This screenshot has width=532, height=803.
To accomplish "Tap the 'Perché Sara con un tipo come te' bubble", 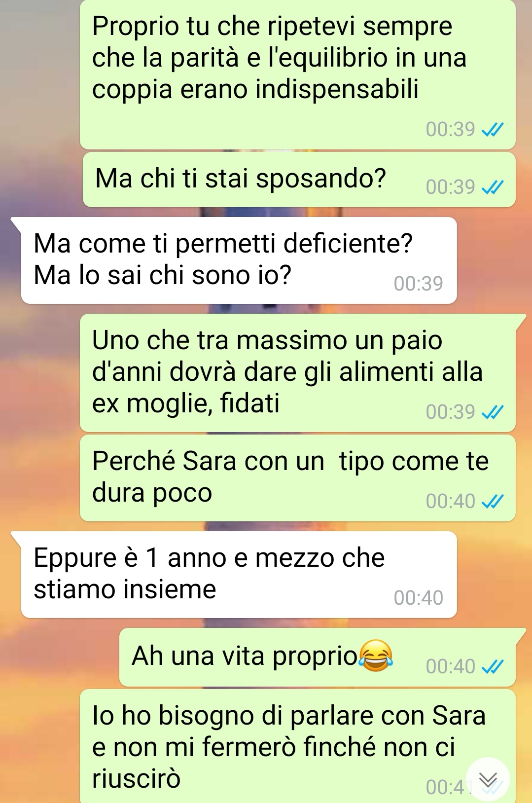I will (x=298, y=478).
